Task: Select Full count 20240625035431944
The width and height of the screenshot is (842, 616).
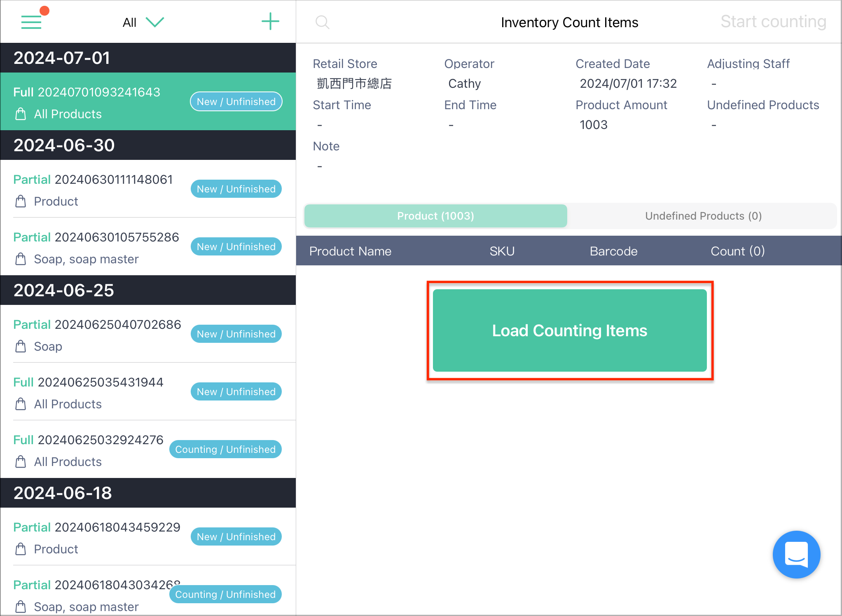Action: point(148,391)
